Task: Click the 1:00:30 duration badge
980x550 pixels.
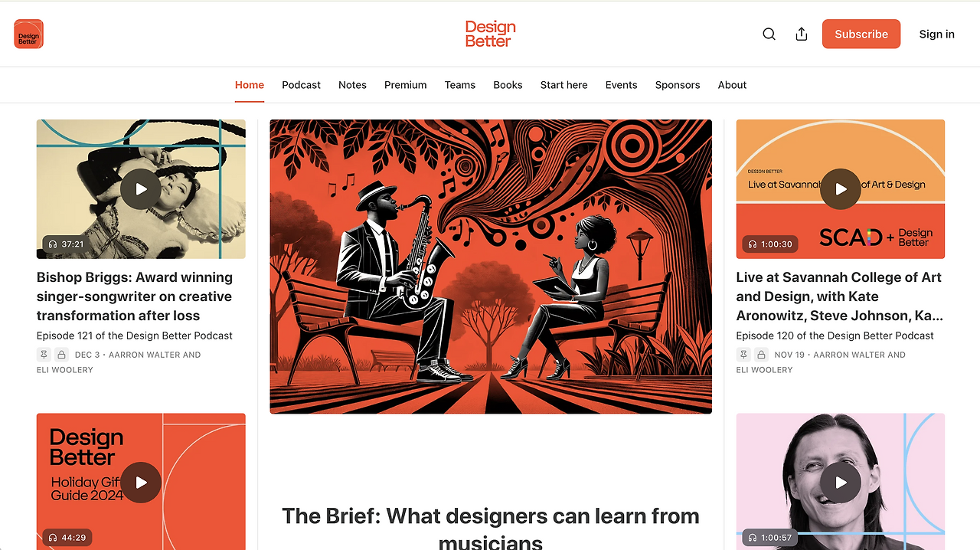Action: 770,244
